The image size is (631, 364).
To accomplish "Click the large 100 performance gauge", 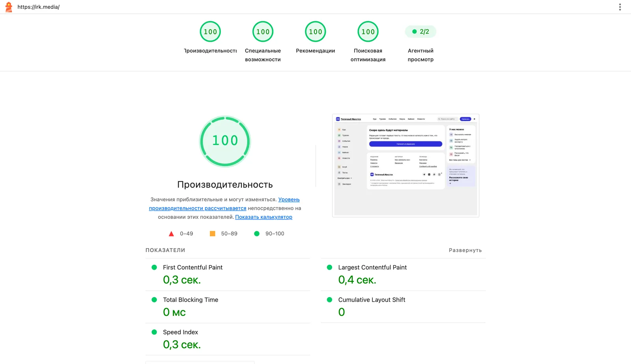I will click(x=225, y=141).
